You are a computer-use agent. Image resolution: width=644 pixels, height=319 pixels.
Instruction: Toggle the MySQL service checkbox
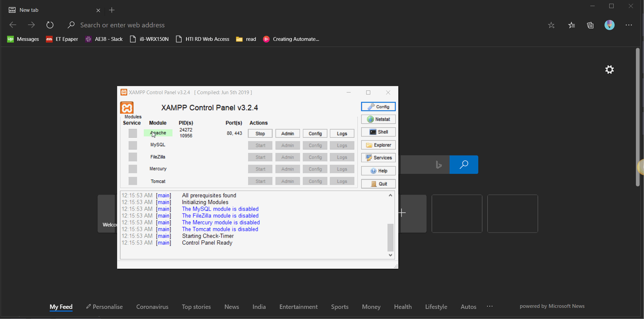(133, 145)
